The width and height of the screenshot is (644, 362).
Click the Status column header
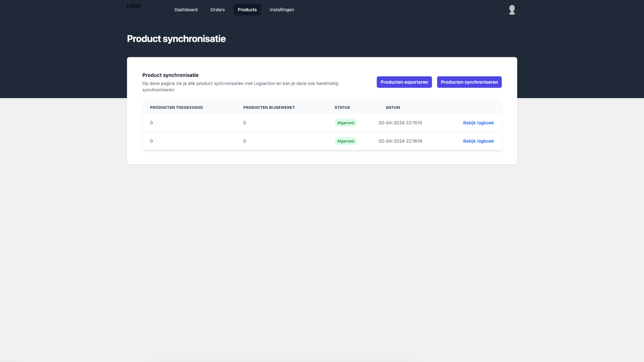tap(342, 107)
